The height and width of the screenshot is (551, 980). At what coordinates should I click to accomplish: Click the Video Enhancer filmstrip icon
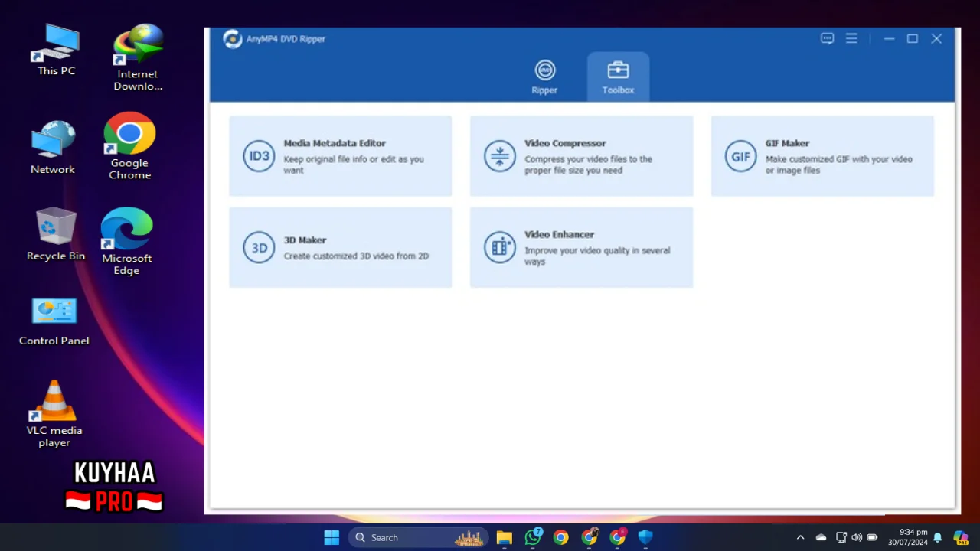tap(500, 247)
